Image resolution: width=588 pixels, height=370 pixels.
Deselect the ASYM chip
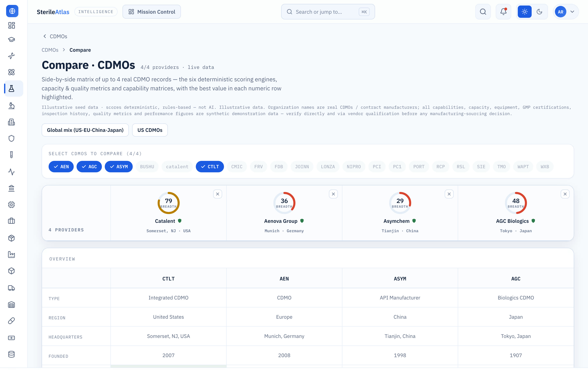point(119,167)
